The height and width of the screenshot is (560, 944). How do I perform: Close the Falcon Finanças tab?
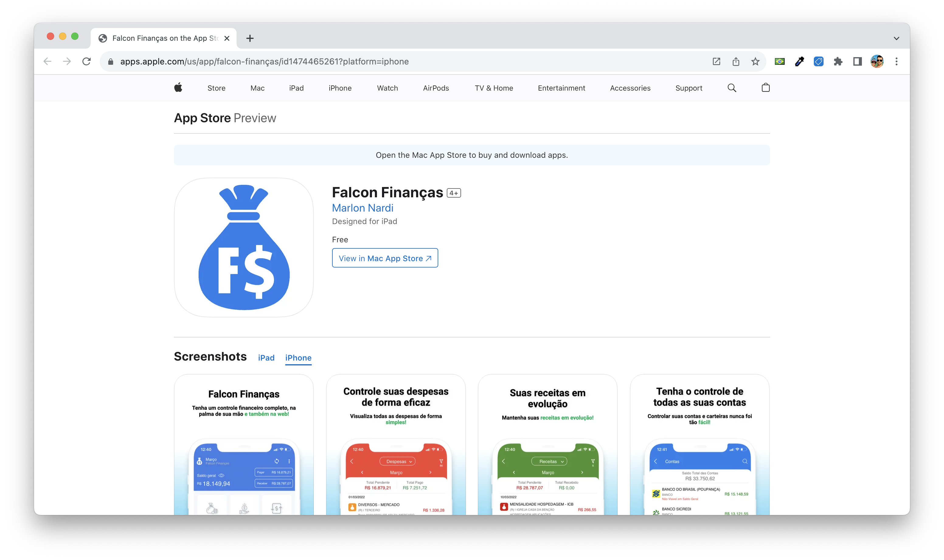click(x=227, y=39)
